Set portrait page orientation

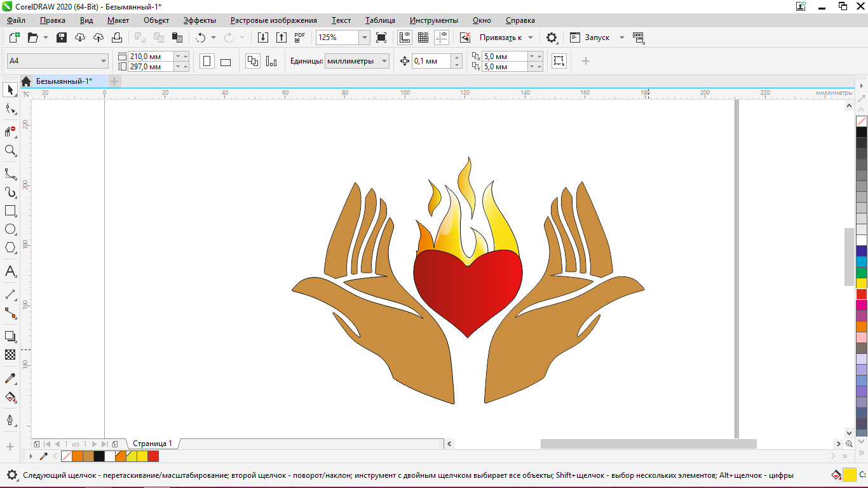tap(207, 62)
